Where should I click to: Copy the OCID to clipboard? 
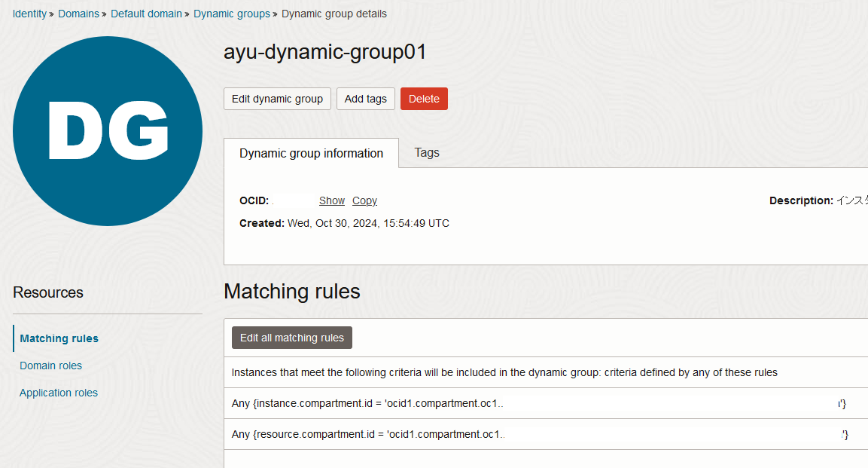tap(364, 200)
